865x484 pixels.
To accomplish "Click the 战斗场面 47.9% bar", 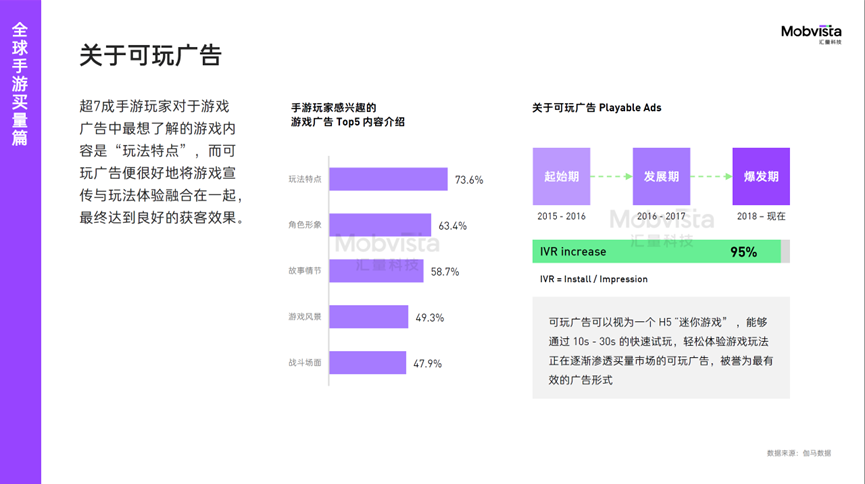I will [x=367, y=363].
